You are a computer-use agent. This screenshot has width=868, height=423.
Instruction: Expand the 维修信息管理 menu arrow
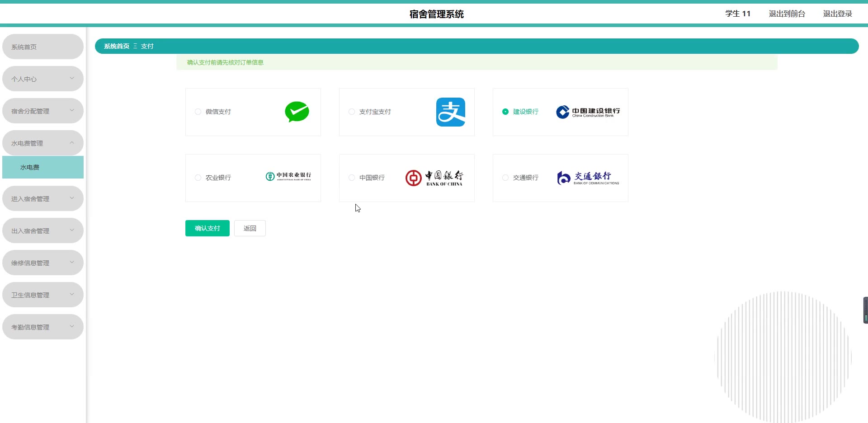point(72,262)
